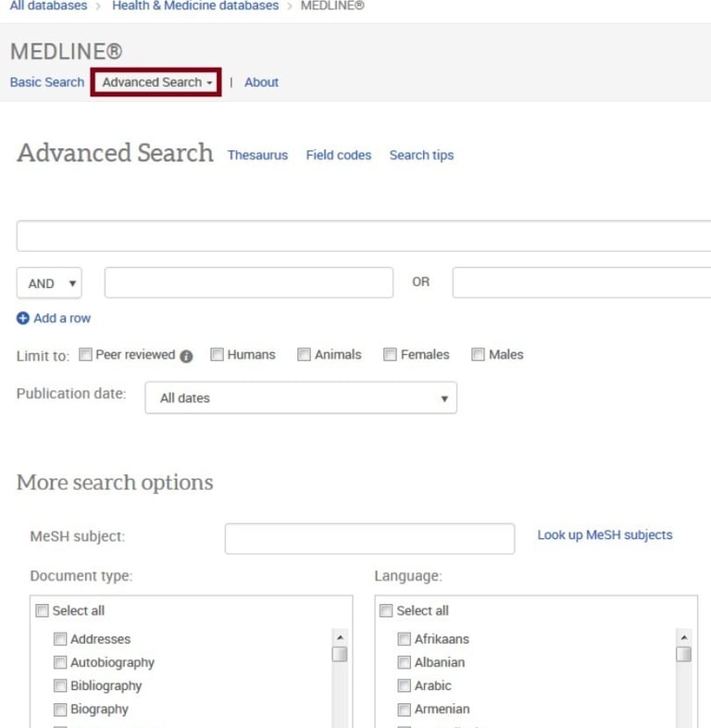Open the AND operator dropdown
Image resolution: width=711 pixels, height=728 pixels.
[x=49, y=282]
